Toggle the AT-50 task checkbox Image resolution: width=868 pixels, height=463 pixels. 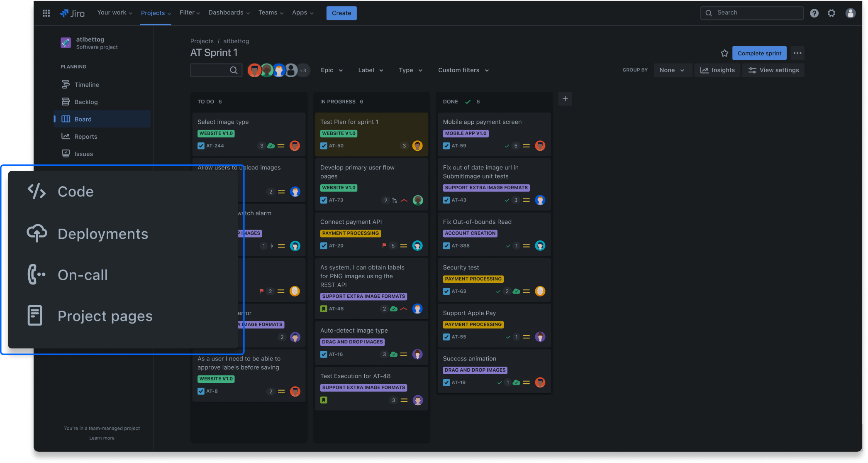point(324,145)
